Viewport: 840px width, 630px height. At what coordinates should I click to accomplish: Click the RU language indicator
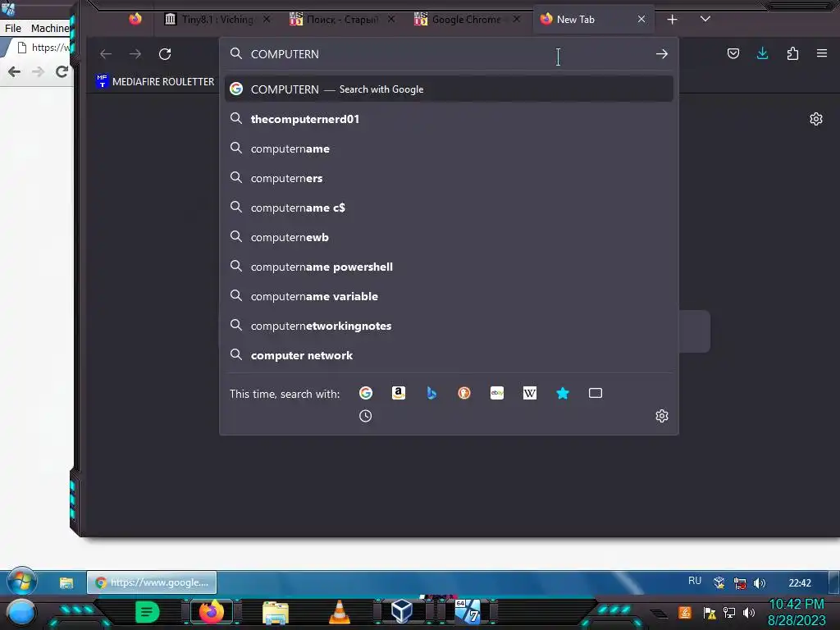pos(695,581)
